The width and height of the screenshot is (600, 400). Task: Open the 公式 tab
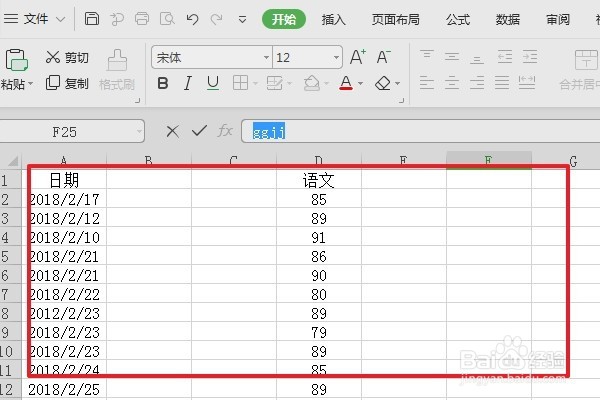coord(458,20)
